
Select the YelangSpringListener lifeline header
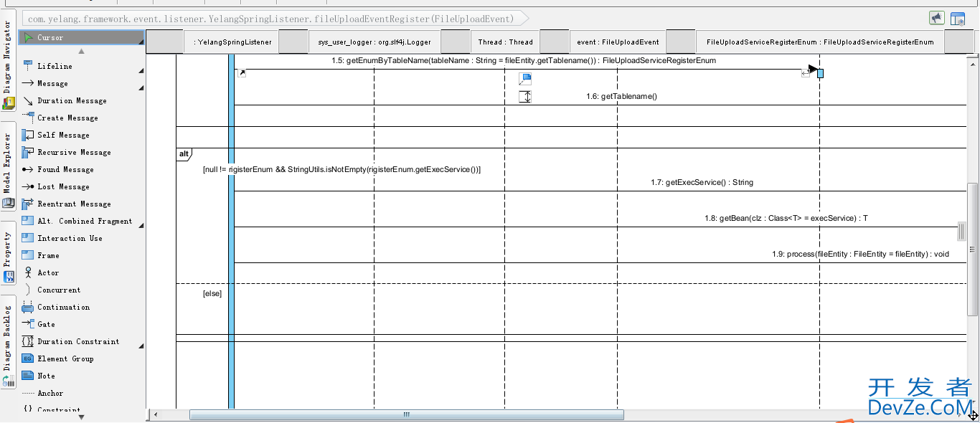pyautogui.click(x=231, y=42)
